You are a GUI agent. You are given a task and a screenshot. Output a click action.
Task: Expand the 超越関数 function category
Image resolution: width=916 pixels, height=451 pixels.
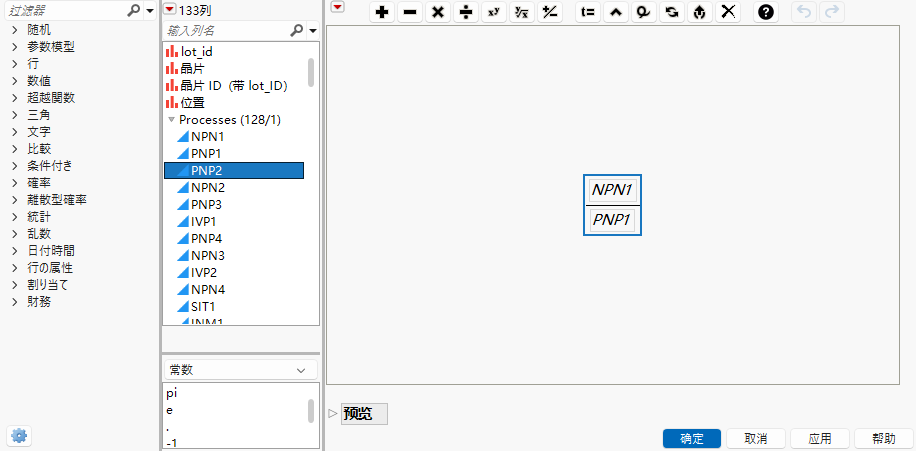tap(15, 98)
